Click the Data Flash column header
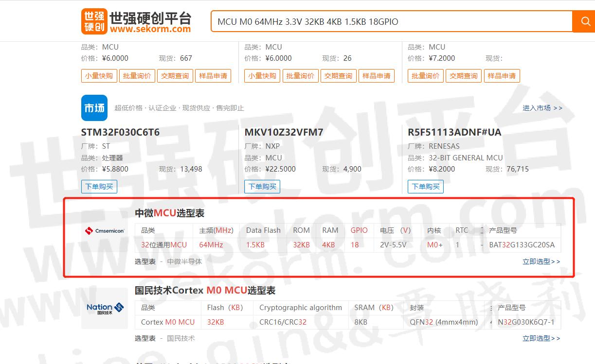Screen dimensions: 595x364 (x=263, y=230)
